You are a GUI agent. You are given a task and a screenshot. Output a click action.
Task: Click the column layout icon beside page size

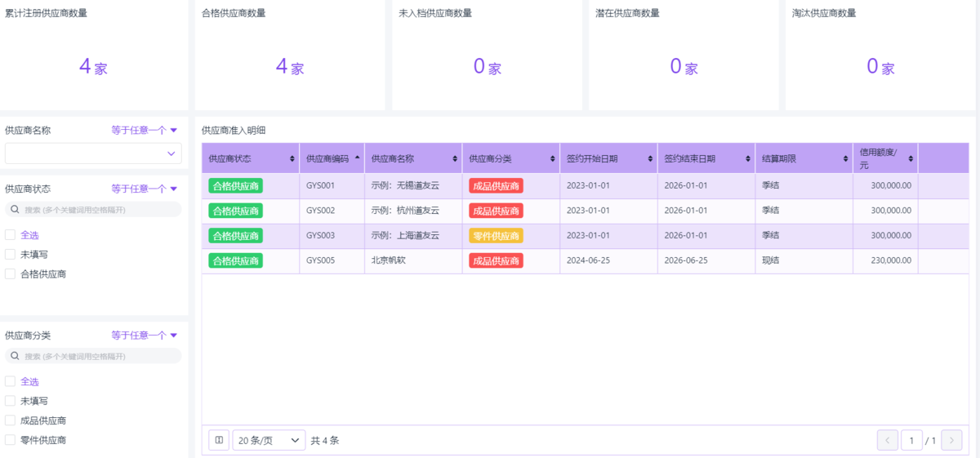[x=219, y=440]
